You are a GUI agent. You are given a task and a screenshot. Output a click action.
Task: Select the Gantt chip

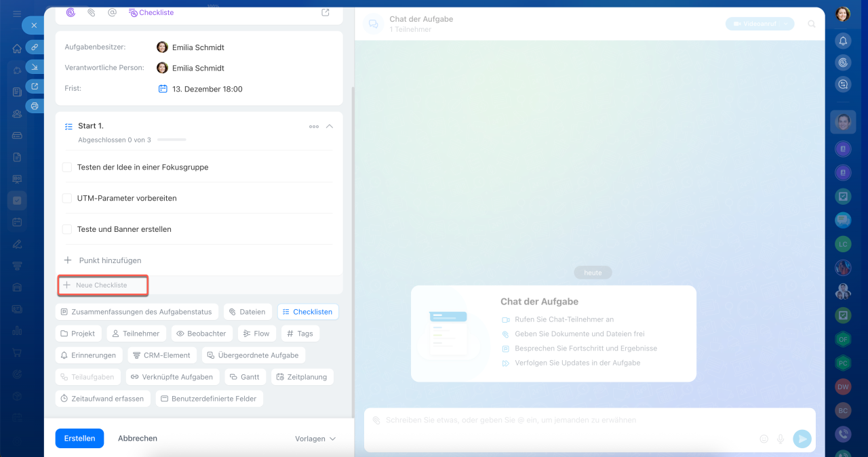point(245,377)
